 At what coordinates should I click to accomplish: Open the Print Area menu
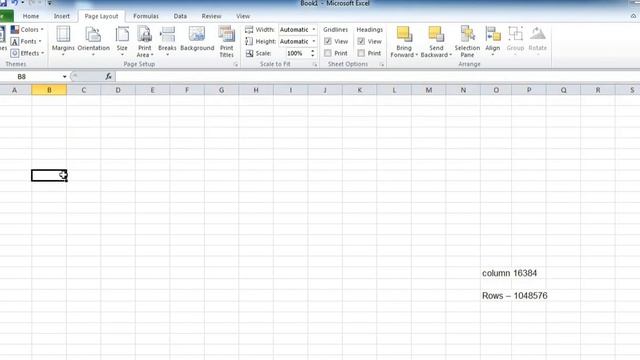point(144,41)
